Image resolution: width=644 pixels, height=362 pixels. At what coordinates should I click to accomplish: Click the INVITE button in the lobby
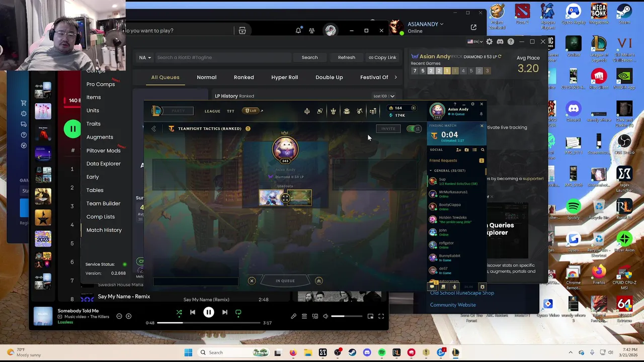pyautogui.click(x=388, y=129)
